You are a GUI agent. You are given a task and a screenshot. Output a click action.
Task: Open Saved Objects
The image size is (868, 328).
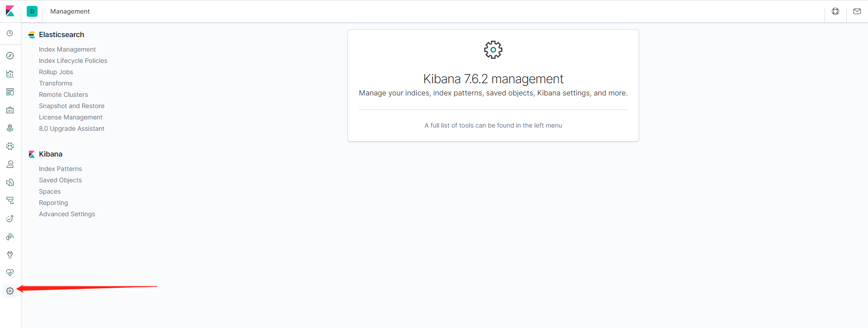pos(60,180)
